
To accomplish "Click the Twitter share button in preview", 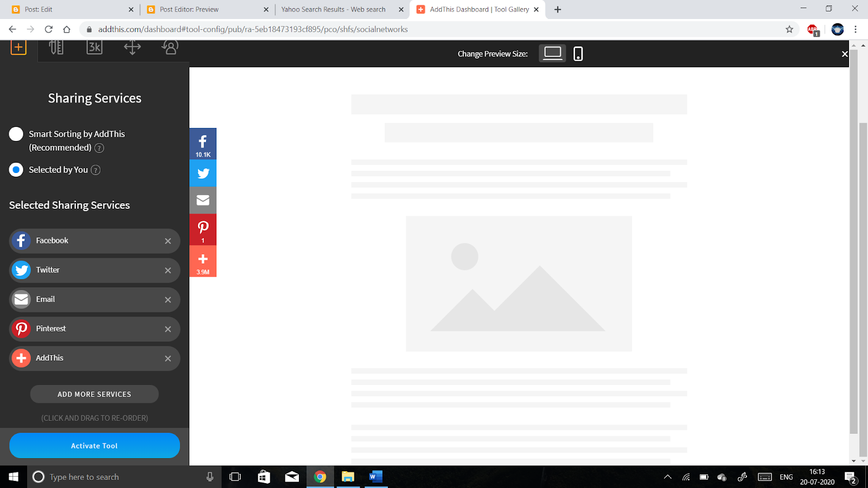I will (x=203, y=173).
